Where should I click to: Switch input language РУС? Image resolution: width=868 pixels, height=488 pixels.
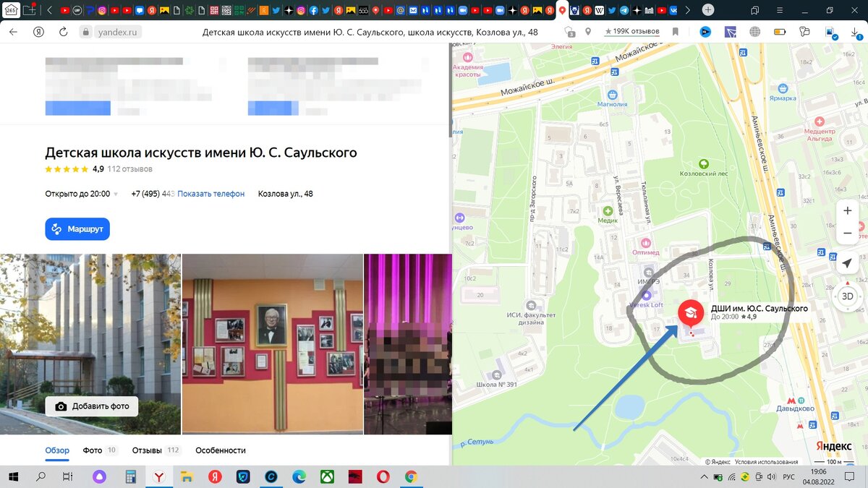click(x=790, y=476)
